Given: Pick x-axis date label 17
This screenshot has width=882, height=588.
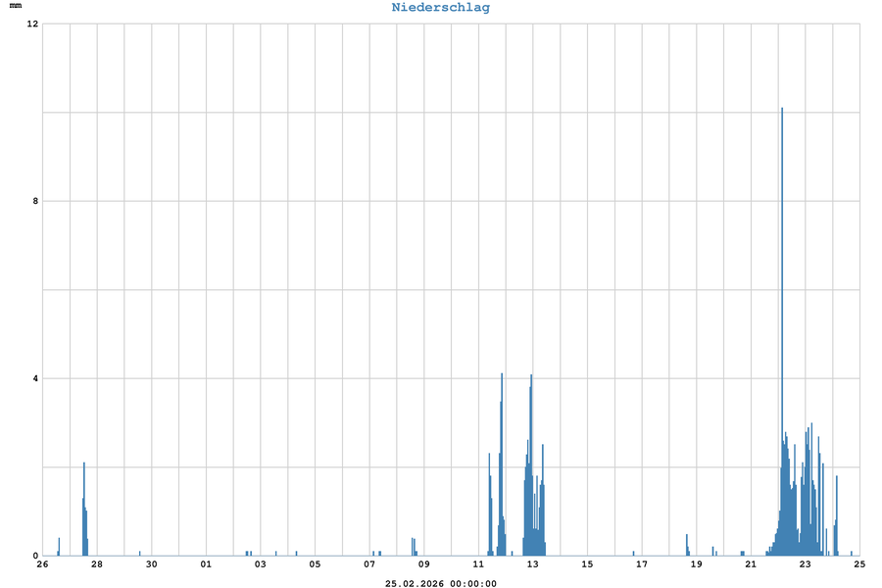Looking at the screenshot, I should (641, 564).
